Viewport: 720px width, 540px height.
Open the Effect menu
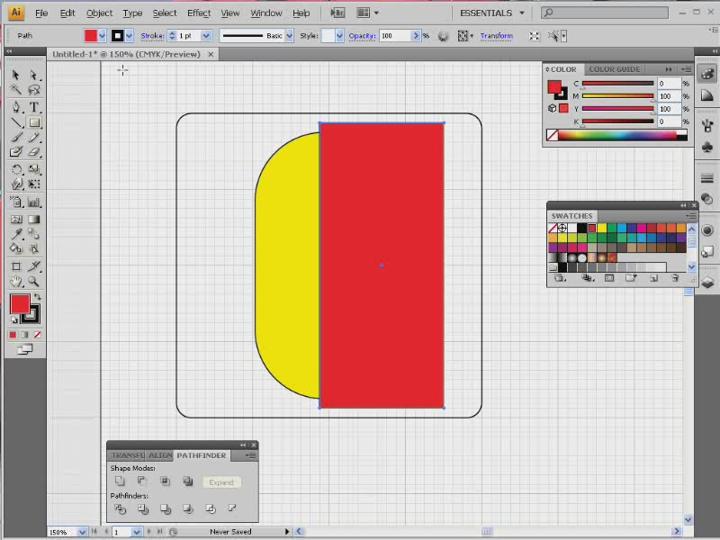point(198,13)
